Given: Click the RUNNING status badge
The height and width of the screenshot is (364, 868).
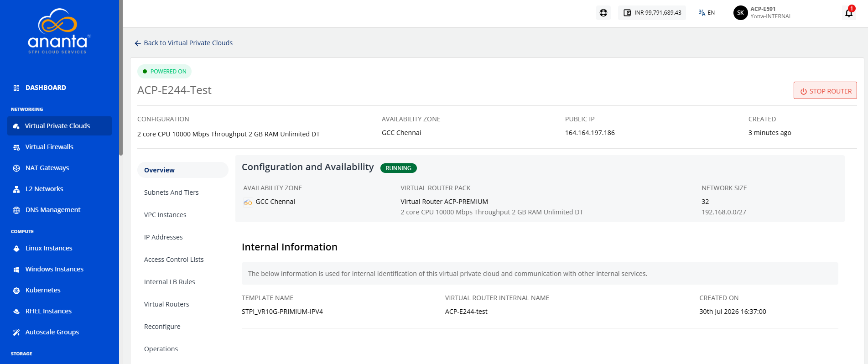Looking at the screenshot, I should click(x=398, y=168).
